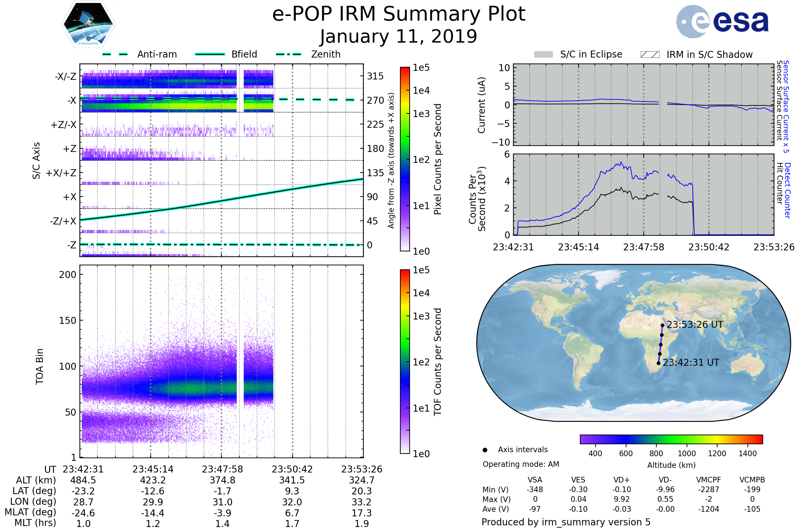Click the Detect Counter blue axis label
798x532 pixels.
pos(787,190)
